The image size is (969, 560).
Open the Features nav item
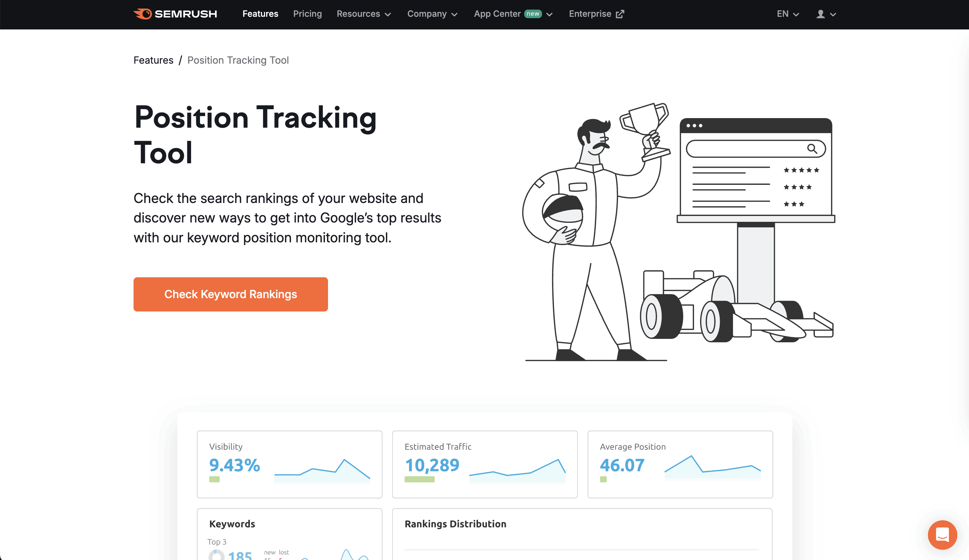(260, 14)
